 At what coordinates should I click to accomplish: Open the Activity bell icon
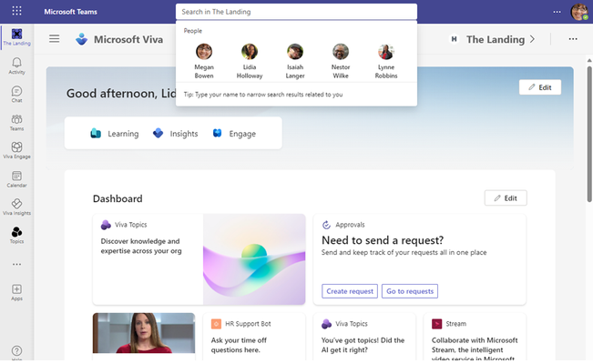[16, 66]
